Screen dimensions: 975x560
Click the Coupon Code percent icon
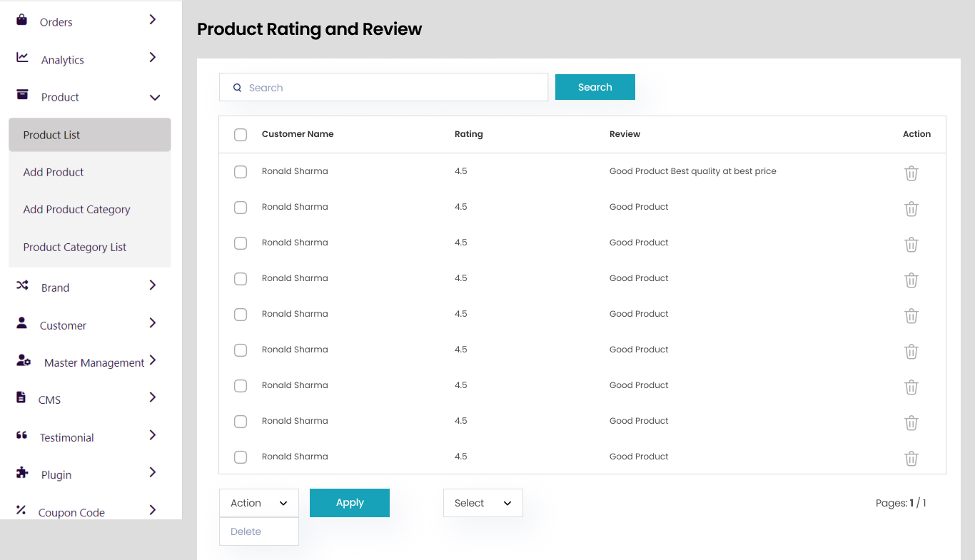(21, 510)
